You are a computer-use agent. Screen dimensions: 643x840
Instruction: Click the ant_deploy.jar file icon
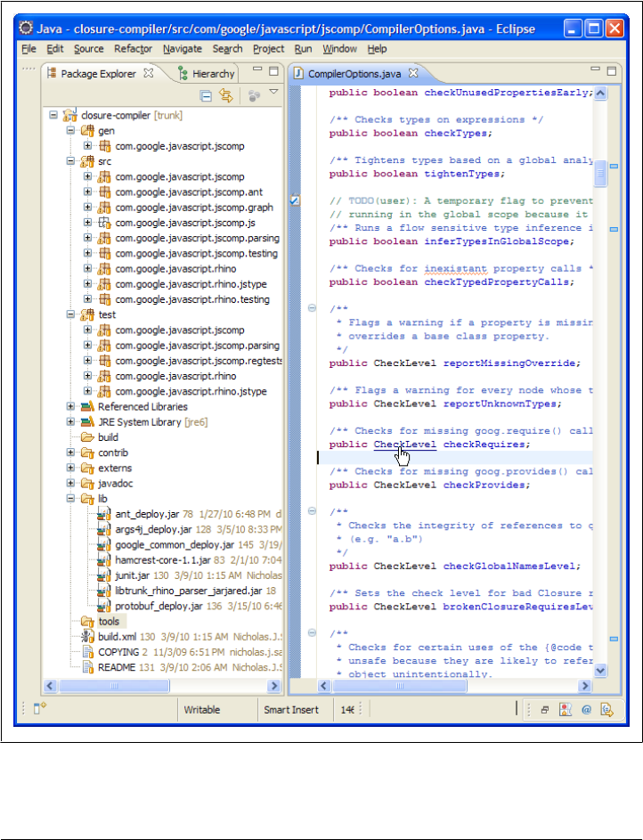point(104,514)
